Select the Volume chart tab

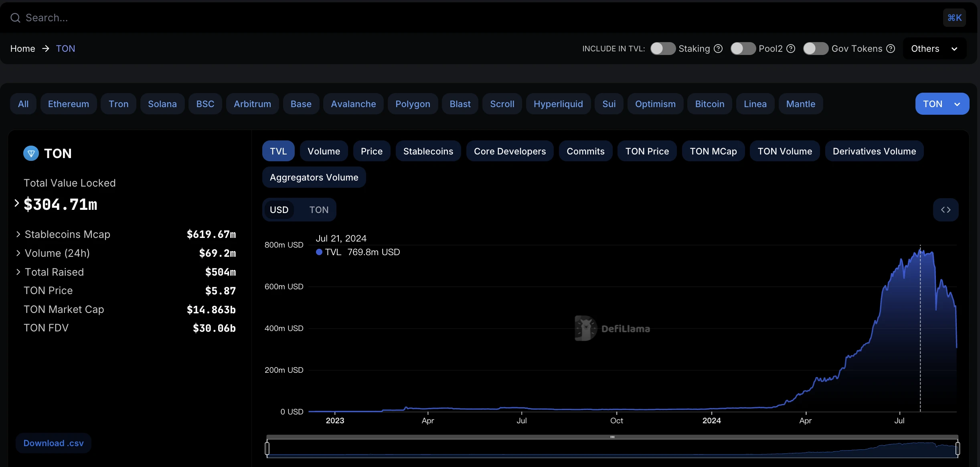(323, 150)
